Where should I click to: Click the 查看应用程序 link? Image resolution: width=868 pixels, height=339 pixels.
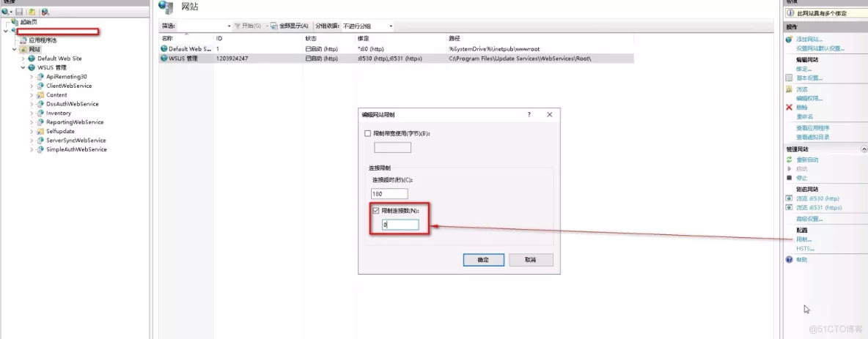click(x=812, y=127)
